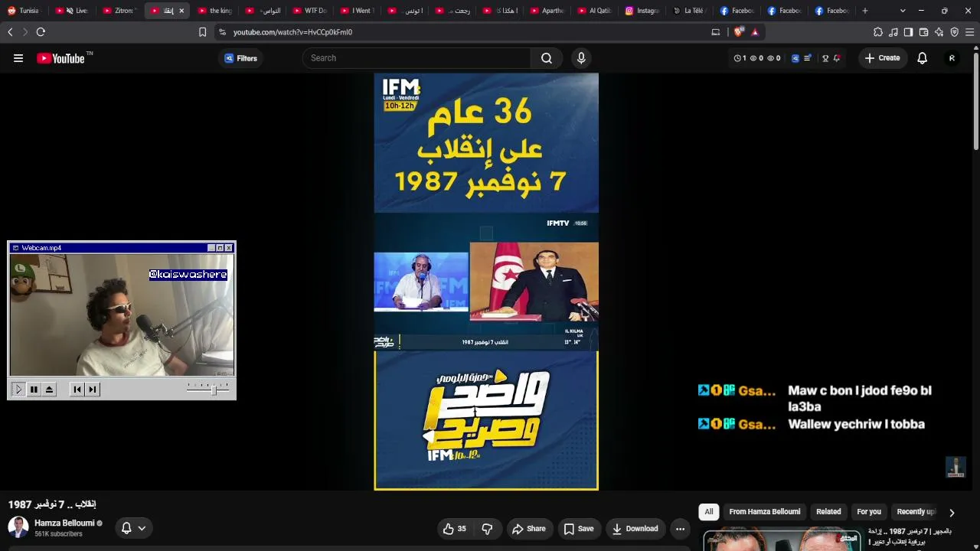Open the Brave Rewards triangle icon

[755, 32]
